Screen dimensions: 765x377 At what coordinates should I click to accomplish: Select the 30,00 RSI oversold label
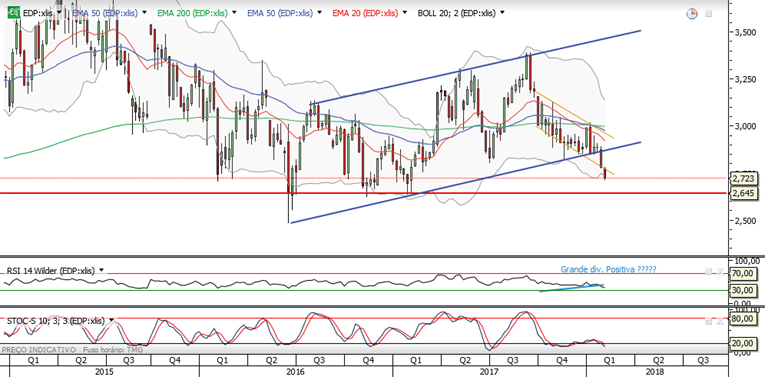[x=743, y=290]
